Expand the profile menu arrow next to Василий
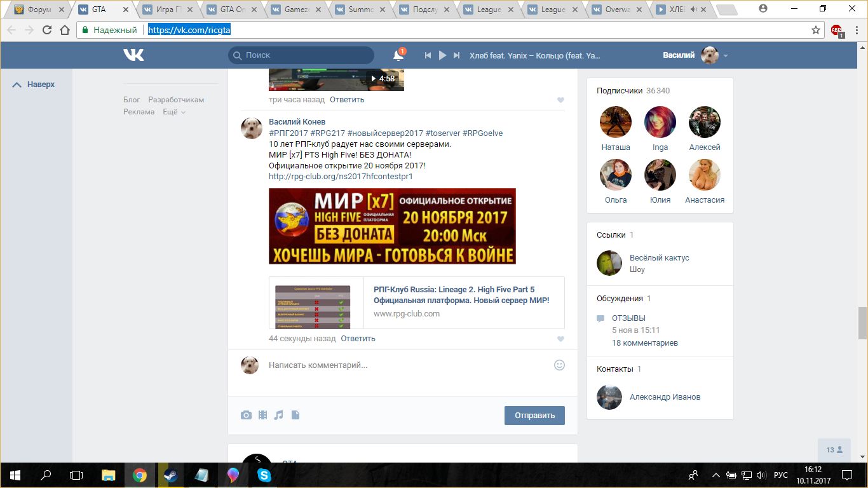This screenshot has height=488, width=868. 726,56
